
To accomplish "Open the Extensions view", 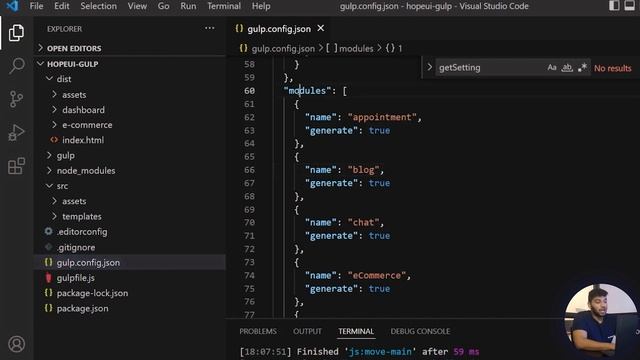I will pos(16,166).
